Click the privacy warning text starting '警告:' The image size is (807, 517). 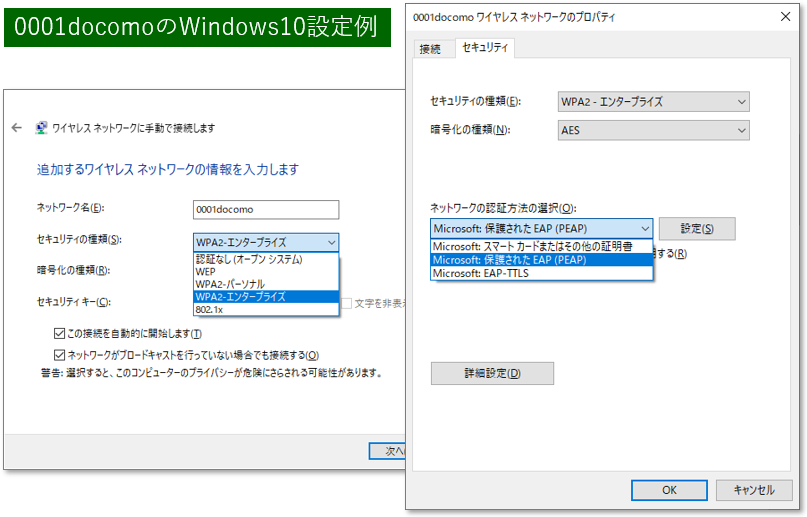coord(212,372)
